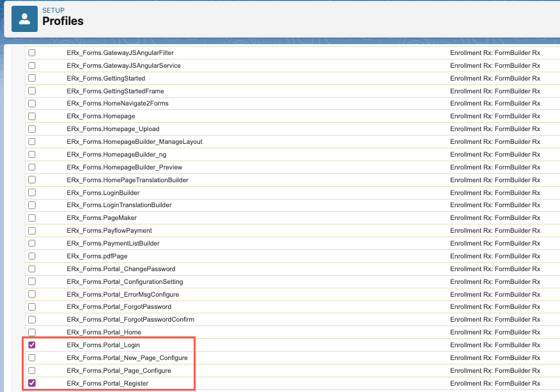Click the Profiles setup person icon
Image resolution: width=560 pixels, height=392 pixels.
click(x=25, y=18)
